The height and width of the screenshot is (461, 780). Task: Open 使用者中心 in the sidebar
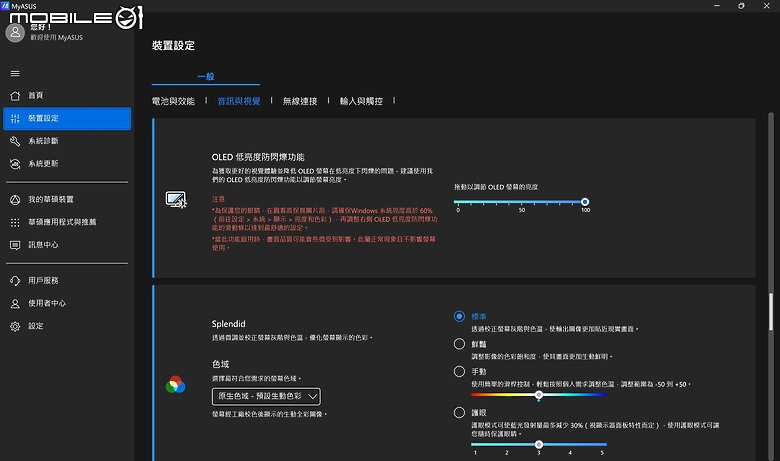click(67, 303)
